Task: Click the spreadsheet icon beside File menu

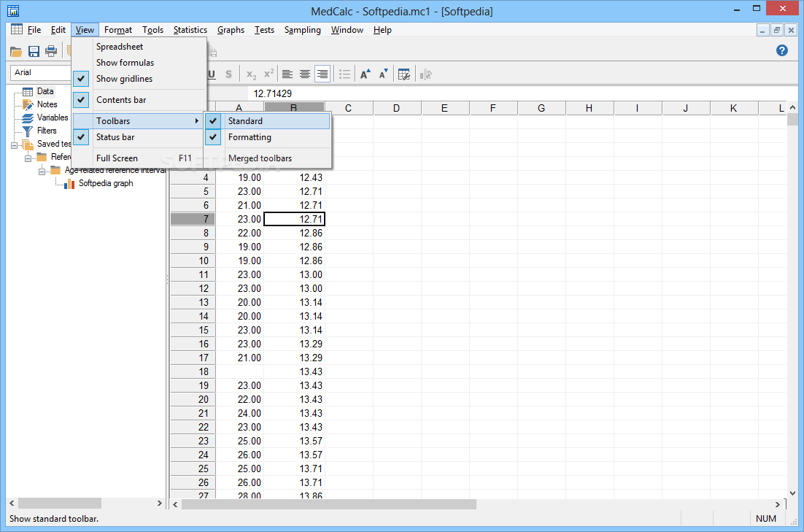Action: point(16,29)
